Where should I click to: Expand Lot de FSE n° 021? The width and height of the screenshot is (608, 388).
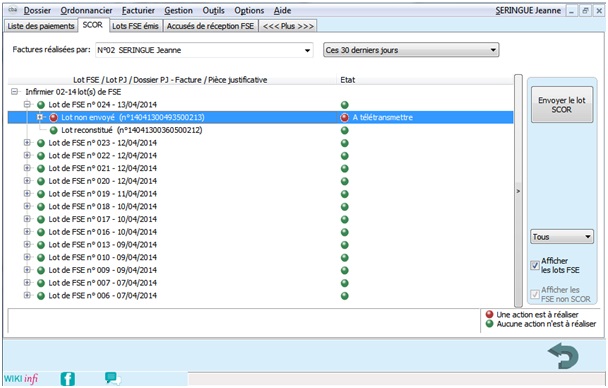27,168
